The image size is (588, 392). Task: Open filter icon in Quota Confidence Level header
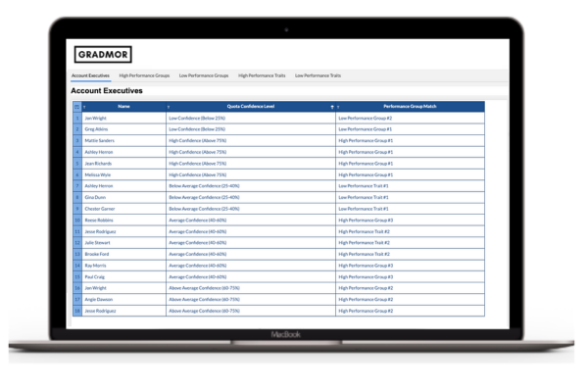point(169,107)
